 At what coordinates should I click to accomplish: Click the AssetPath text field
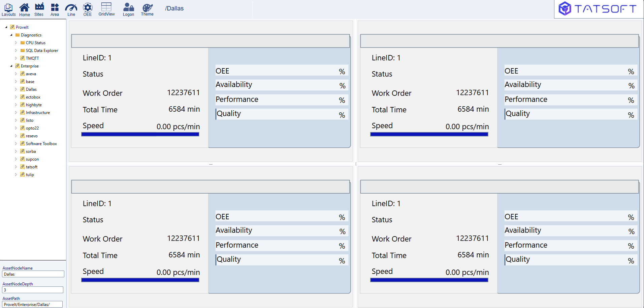click(32, 304)
